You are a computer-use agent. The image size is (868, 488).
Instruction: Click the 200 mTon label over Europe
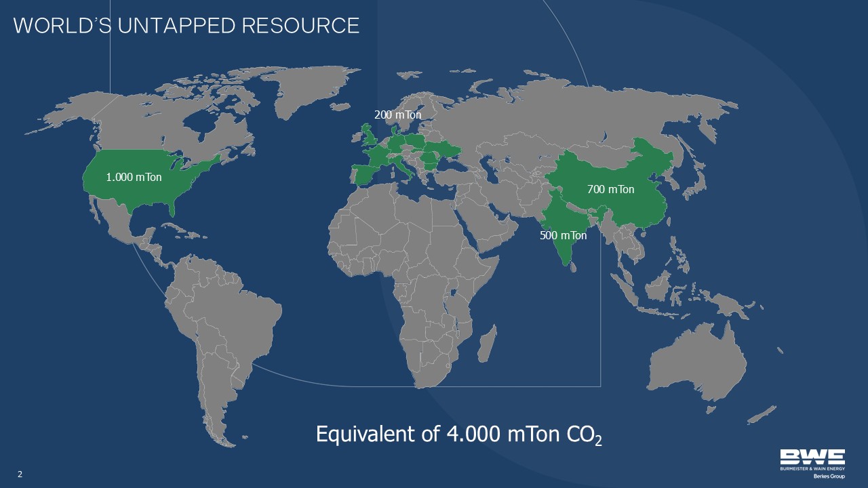pos(397,115)
